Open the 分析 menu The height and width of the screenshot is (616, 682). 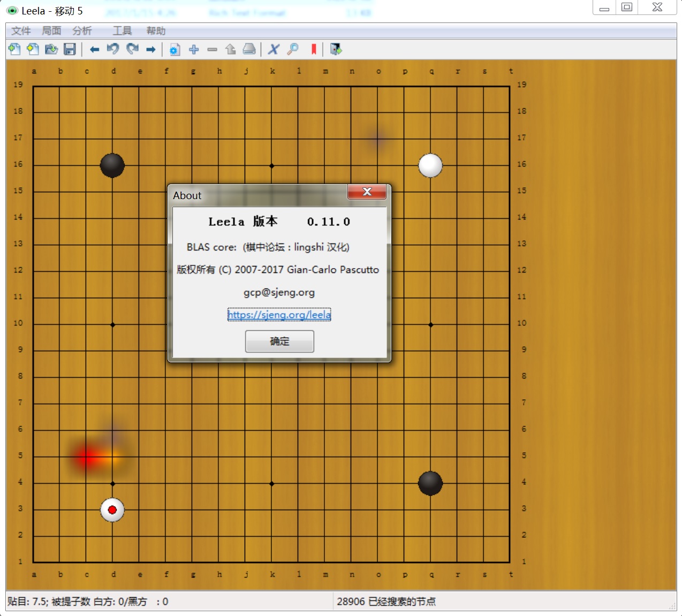[x=82, y=31]
